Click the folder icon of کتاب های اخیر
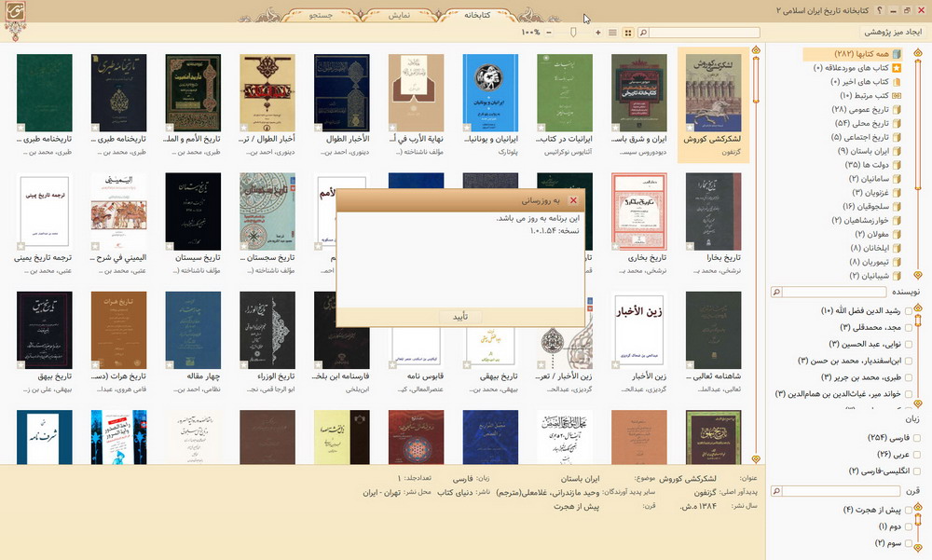932x560 pixels. pyautogui.click(x=897, y=81)
